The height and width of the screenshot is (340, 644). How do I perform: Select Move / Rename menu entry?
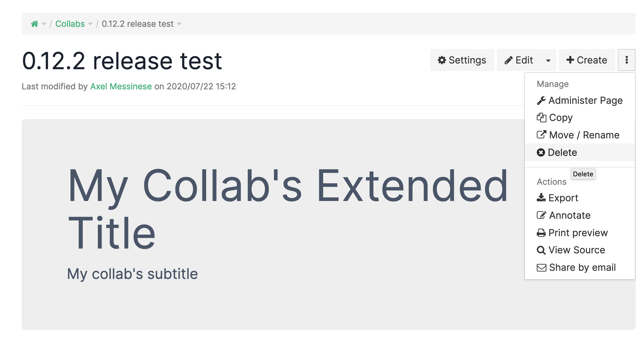(578, 135)
